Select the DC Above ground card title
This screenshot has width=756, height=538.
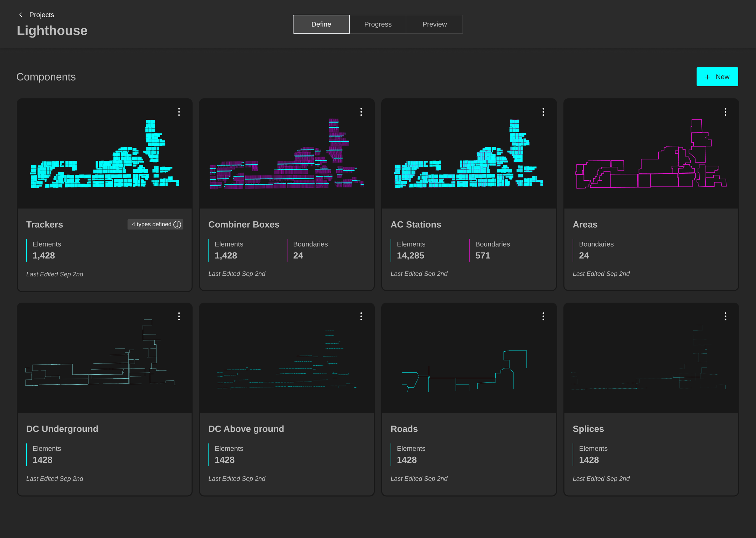246,429
